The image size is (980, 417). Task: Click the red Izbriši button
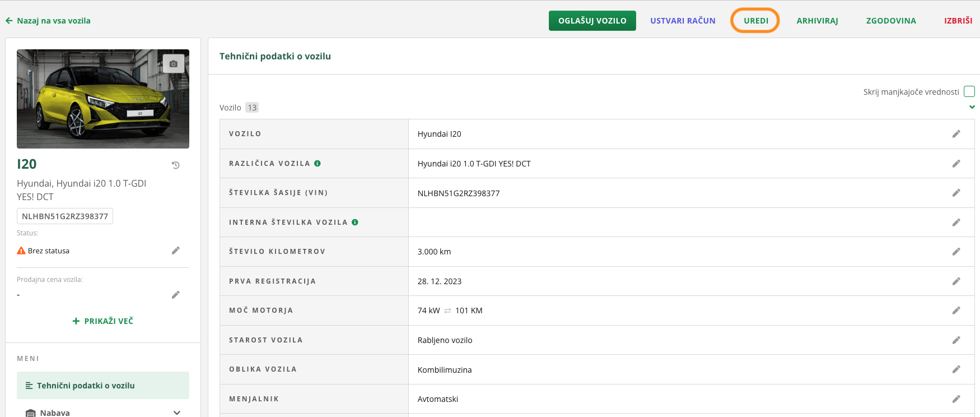pos(958,21)
